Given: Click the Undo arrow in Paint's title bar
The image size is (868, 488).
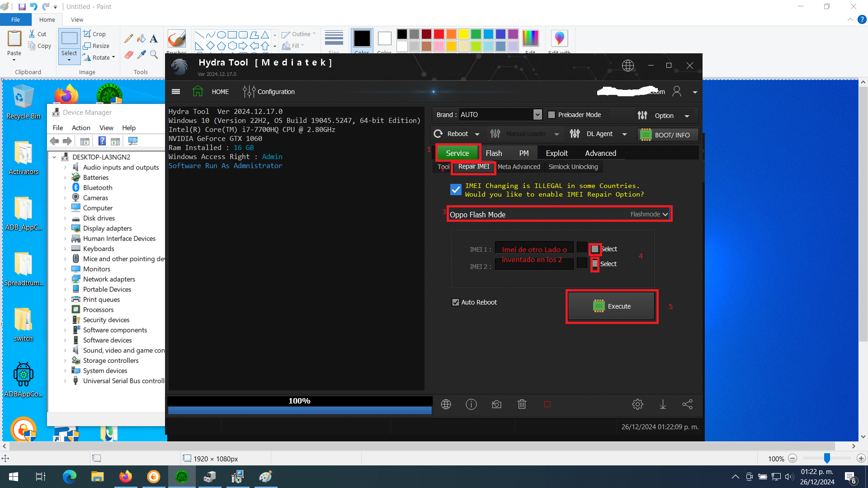Looking at the screenshot, I should (x=34, y=7).
